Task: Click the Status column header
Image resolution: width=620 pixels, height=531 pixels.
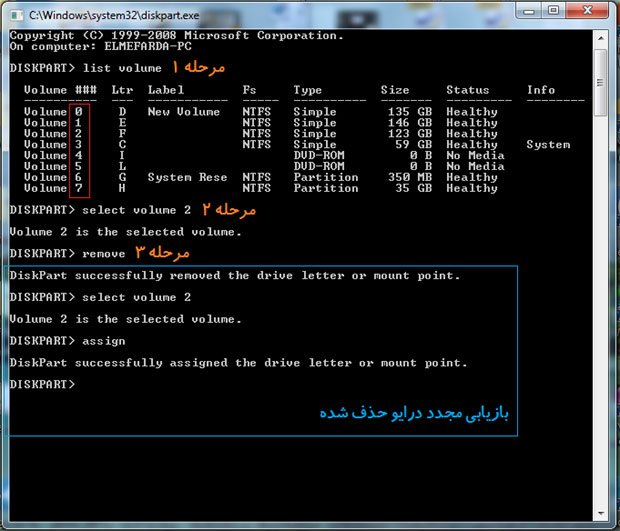Action: click(x=468, y=90)
